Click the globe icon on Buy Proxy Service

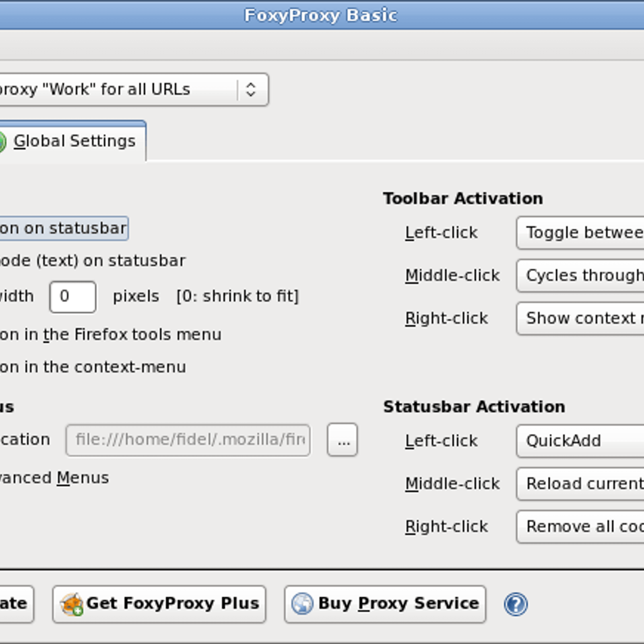302,604
